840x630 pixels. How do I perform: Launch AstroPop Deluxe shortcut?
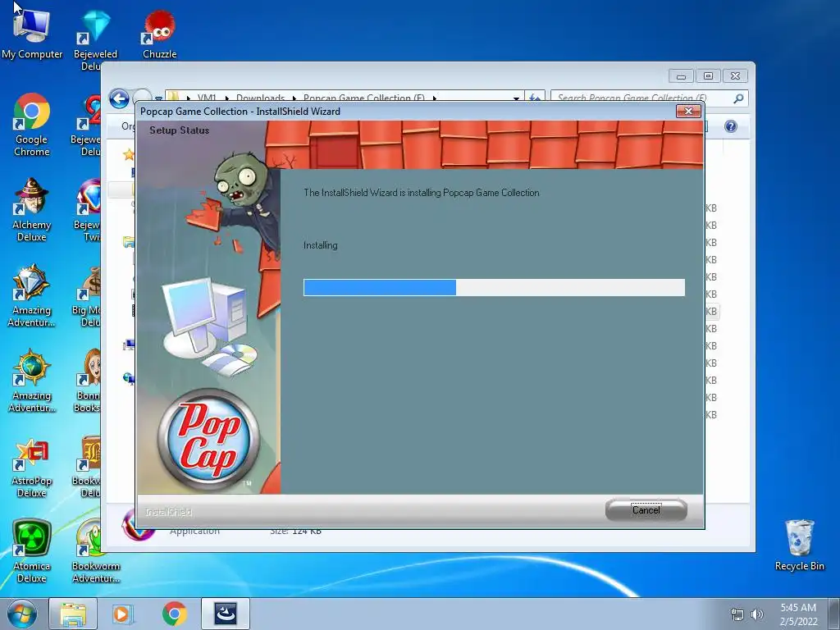pyautogui.click(x=32, y=468)
